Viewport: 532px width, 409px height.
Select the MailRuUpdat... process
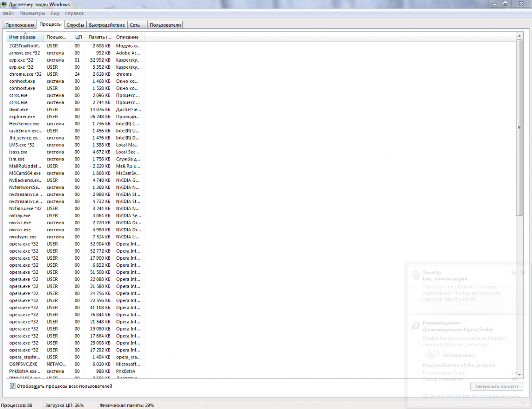75,166
